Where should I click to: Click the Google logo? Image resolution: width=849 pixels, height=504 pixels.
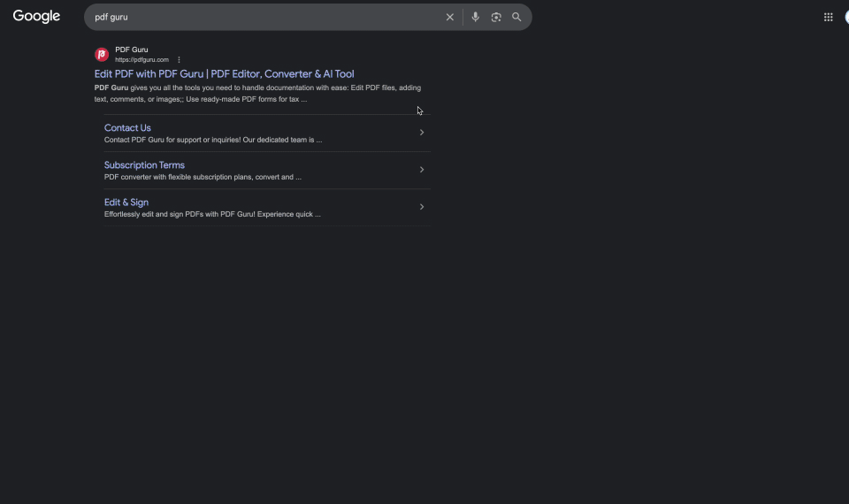(x=36, y=17)
